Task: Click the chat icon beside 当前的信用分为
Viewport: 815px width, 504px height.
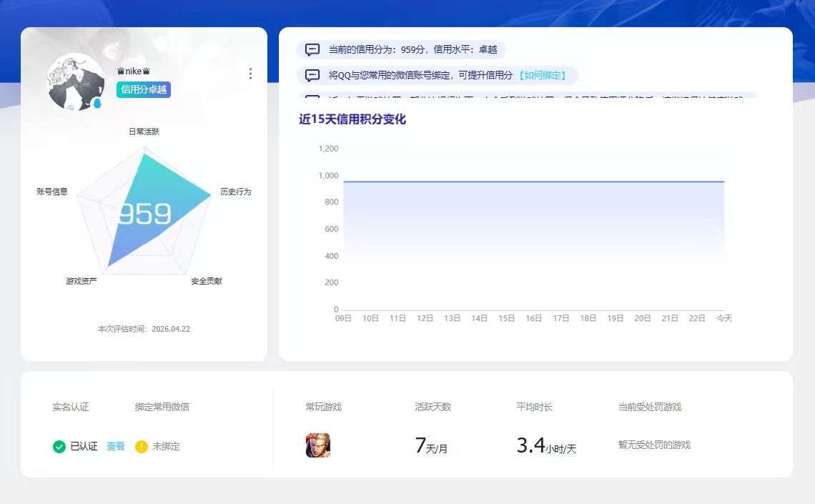Action: pos(312,50)
